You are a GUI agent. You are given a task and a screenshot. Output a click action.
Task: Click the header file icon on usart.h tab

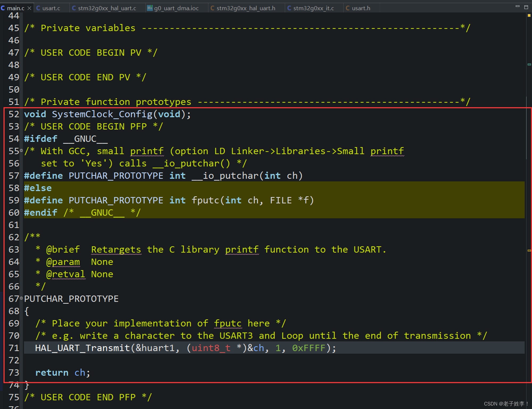[x=348, y=8]
